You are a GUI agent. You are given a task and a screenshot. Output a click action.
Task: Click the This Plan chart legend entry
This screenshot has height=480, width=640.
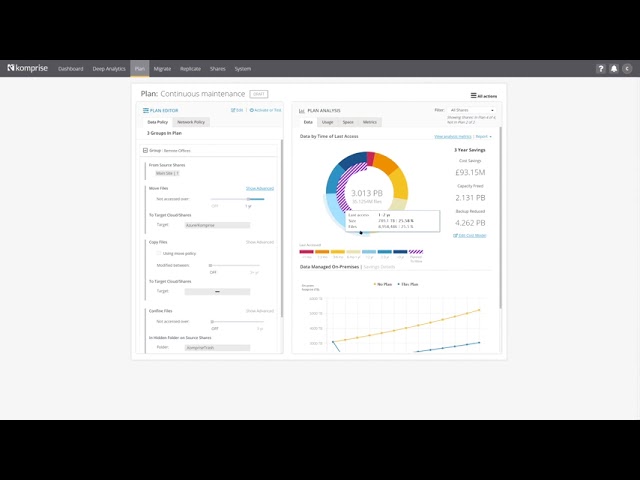(x=408, y=284)
